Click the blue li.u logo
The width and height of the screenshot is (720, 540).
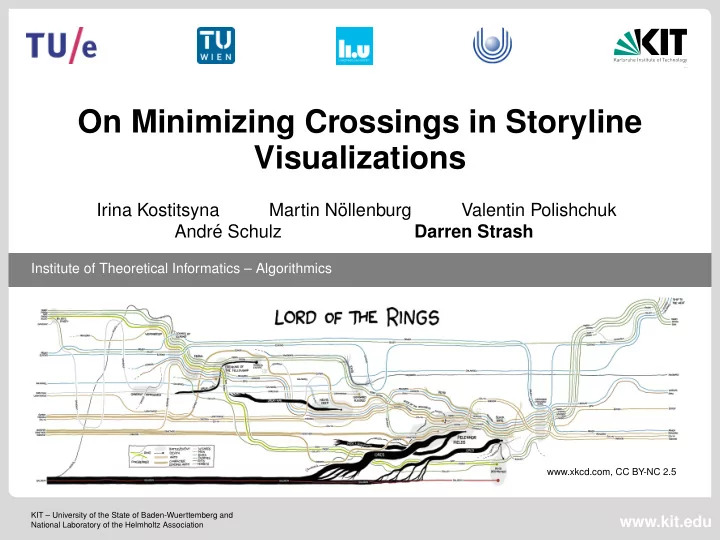354,45
